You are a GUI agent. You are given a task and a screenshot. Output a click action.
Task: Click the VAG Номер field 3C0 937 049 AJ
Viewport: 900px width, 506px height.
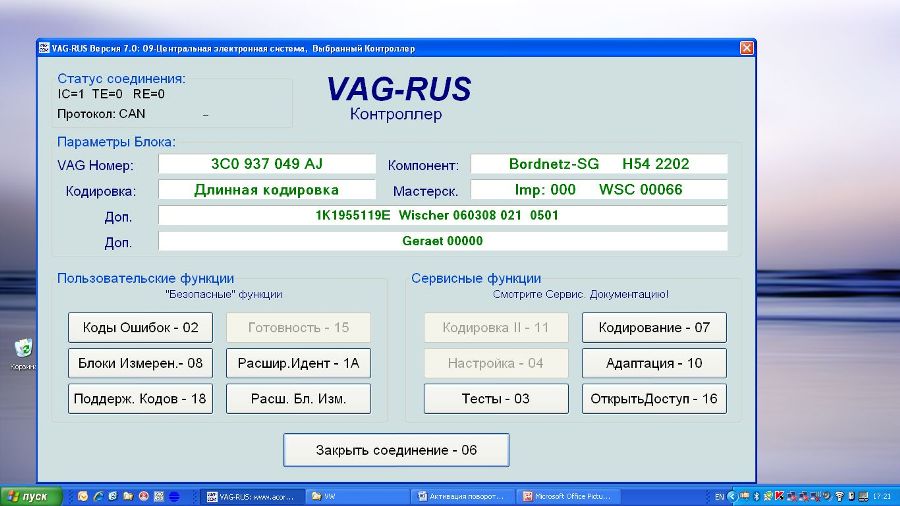click(267, 164)
